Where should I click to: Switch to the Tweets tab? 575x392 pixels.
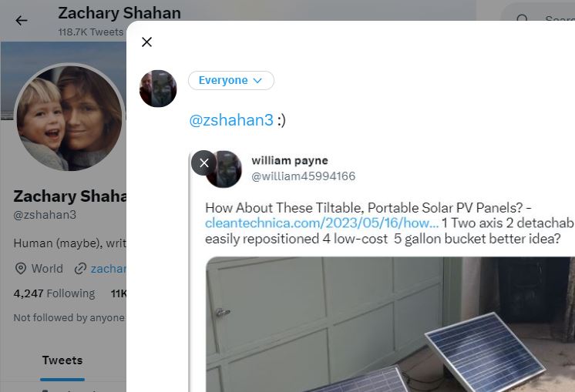click(x=62, y=360)
